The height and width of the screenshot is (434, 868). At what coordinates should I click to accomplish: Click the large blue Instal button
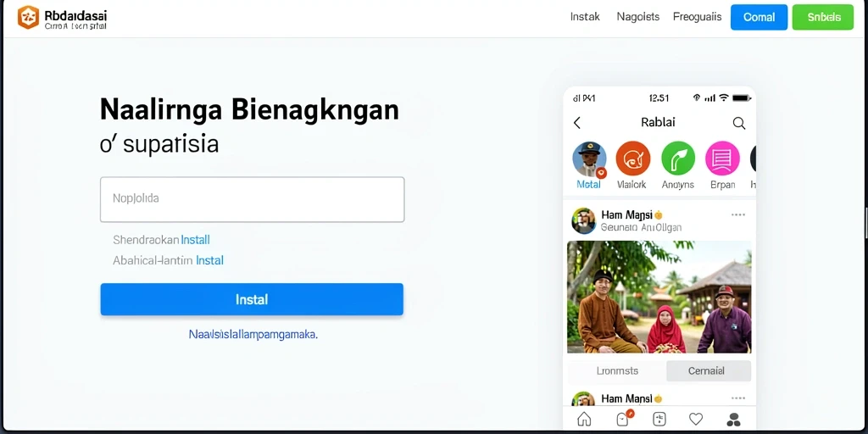point(252,299)
